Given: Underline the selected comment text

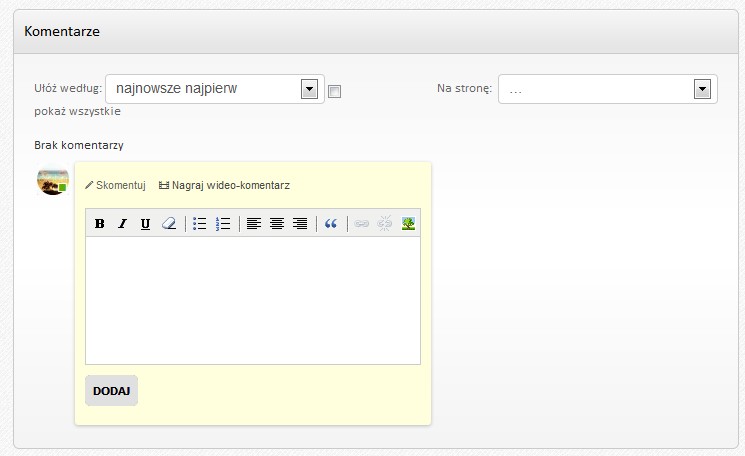Looking at the screenshot, I should 145,224.
